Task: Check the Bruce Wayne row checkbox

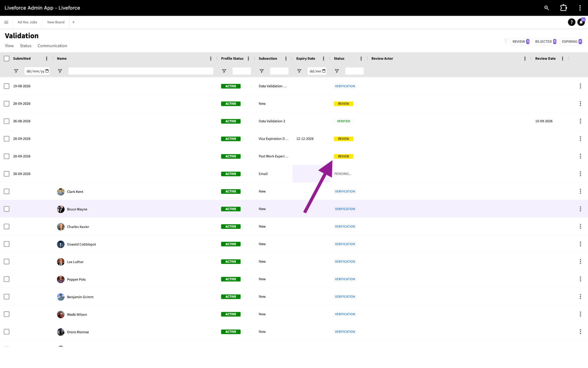Action: coord(6,209)
